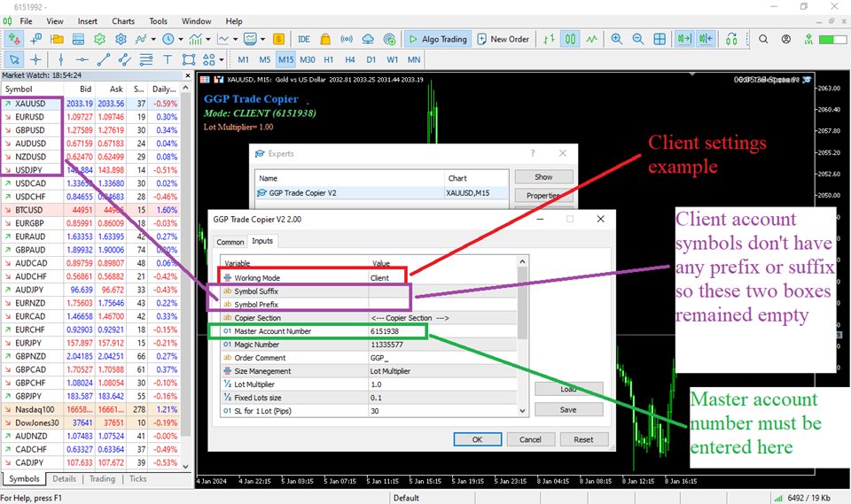Select the cursor arrow tool
Viewport: 851px width, 504px height.
[x=15, y=59]
